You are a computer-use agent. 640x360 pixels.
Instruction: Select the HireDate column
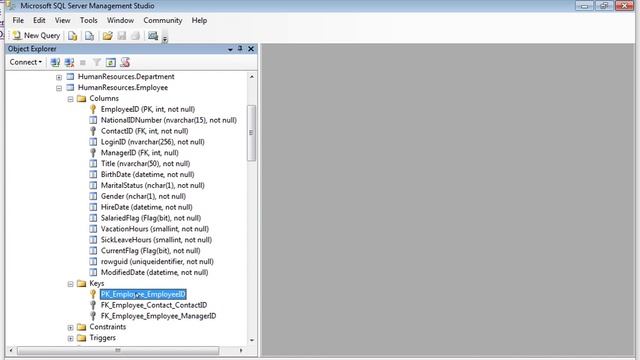tap(147, 207)
